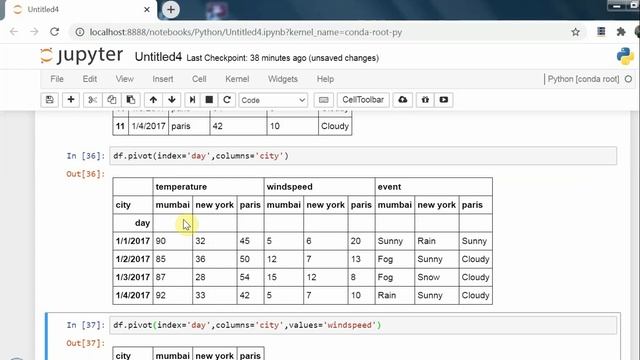Click the gift icon in the toolbar

[x=425, y=100]
